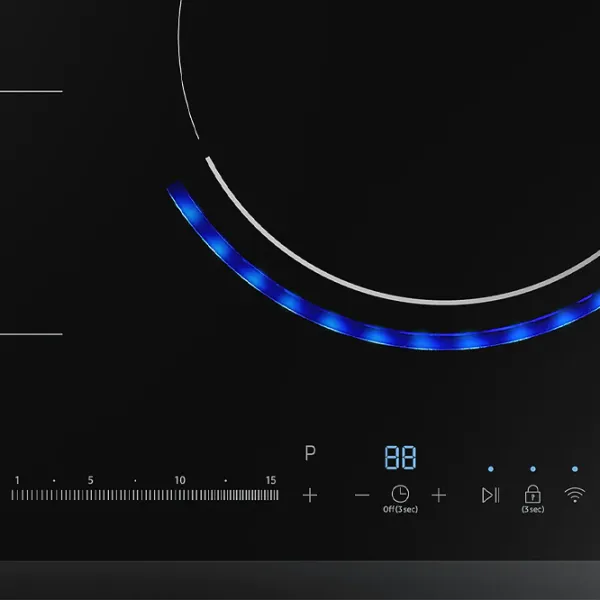This screenshot has height=600, width=600.
Task: Set power slider to level 10
Action: point(180,495)
